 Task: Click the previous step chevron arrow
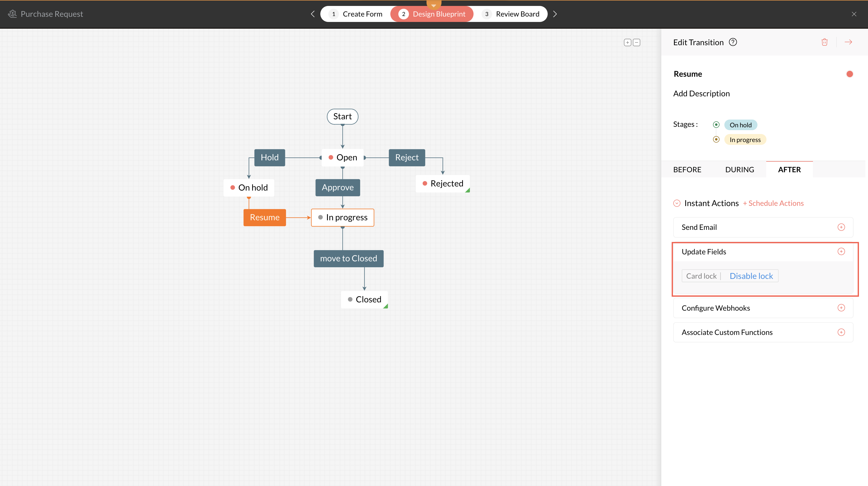tap(313, 14)
